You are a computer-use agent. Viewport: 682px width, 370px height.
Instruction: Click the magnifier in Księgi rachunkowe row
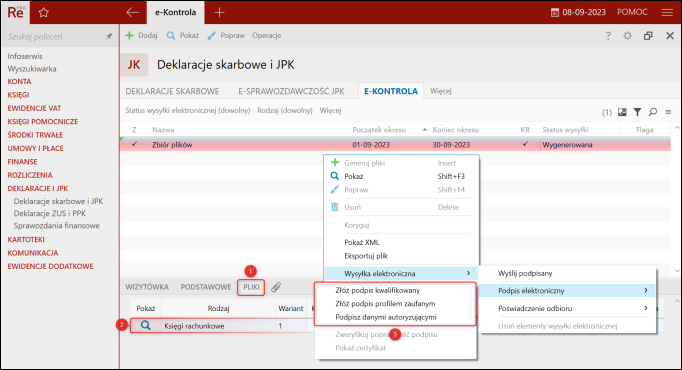pos(146,325)
